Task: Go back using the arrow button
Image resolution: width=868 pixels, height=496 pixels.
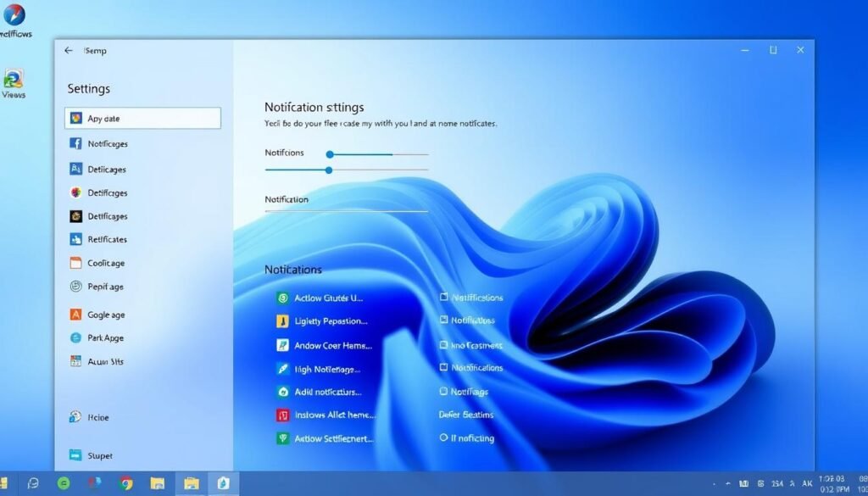Action: click(69, 51)
